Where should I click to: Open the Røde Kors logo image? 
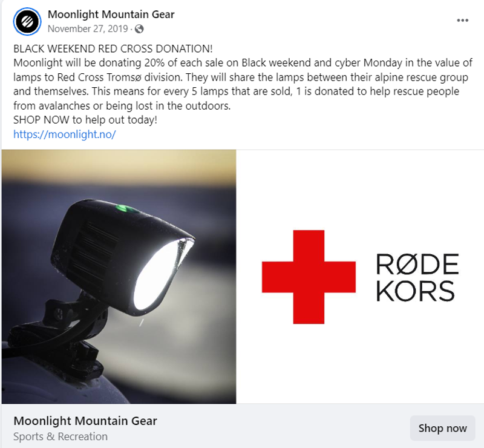point(360,277)
